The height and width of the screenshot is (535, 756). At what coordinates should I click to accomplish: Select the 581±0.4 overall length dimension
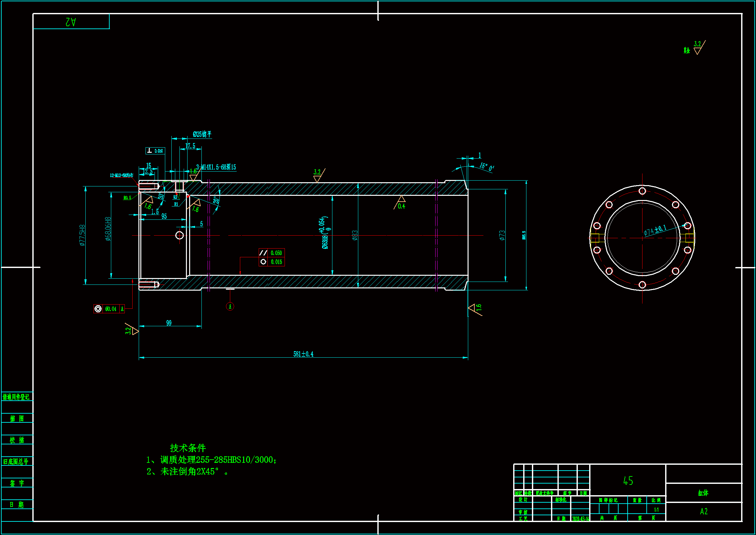point(303,354)
